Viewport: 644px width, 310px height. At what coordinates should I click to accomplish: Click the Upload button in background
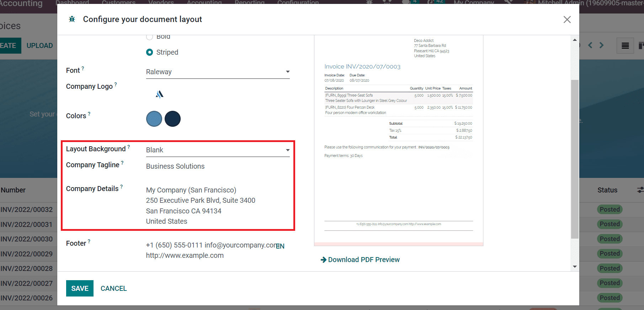[39, 45]
